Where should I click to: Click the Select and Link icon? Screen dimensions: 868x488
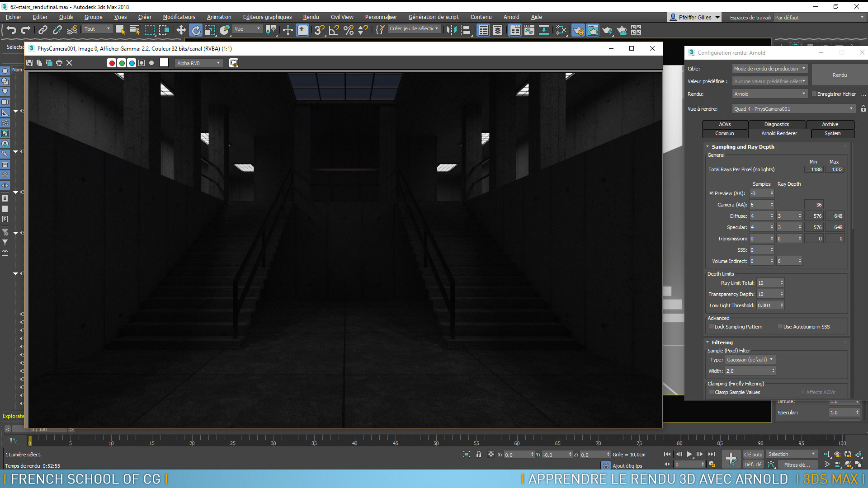tap(43, 30)
